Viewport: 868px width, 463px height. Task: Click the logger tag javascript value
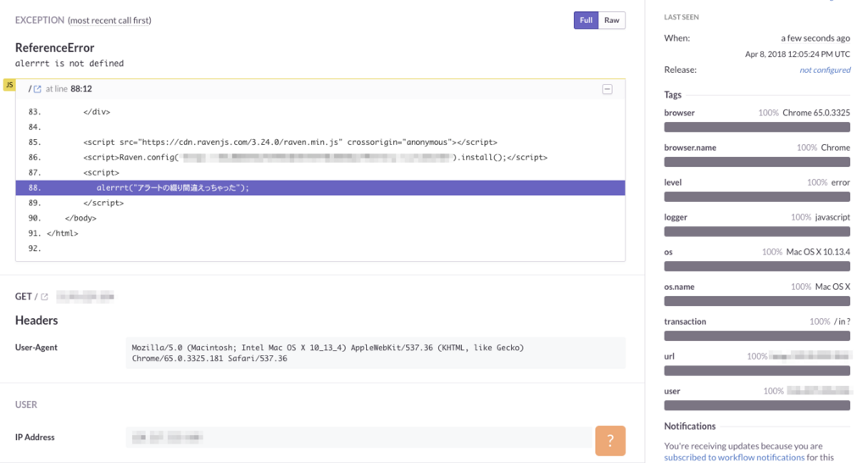click(832, 217)
